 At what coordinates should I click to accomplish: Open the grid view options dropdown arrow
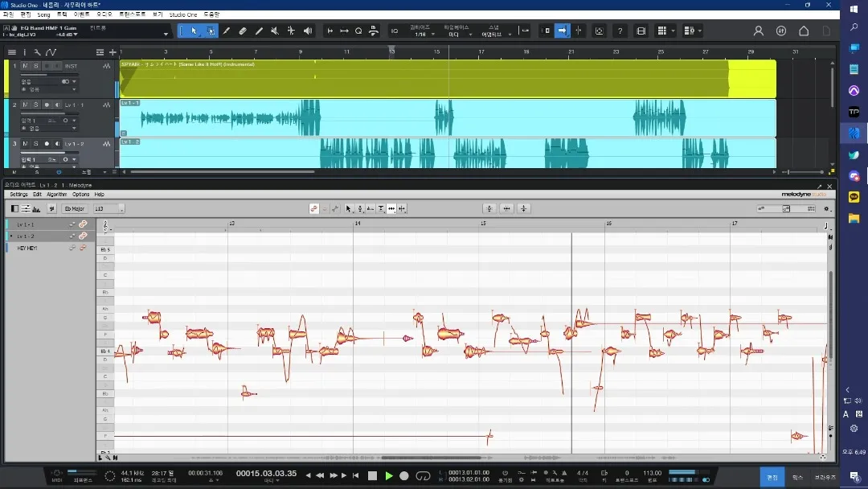674,31
